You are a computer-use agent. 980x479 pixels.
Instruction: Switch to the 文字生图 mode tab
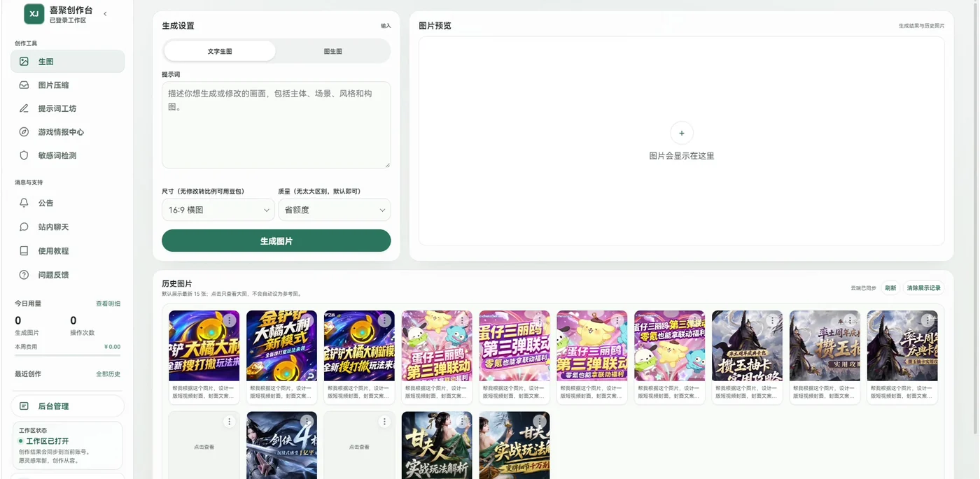(x=220, y=51)
